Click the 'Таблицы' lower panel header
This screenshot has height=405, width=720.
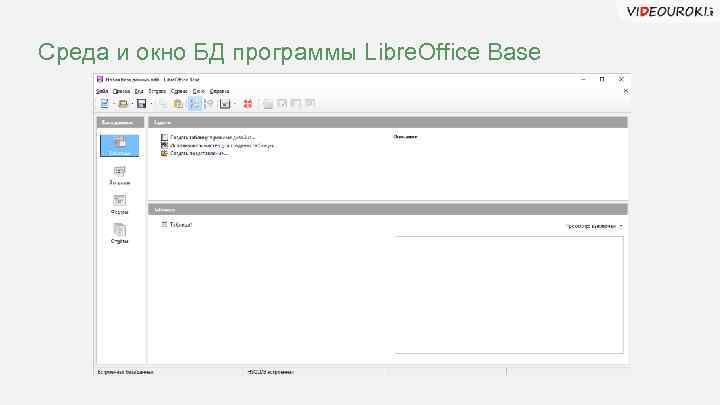click(x=388, y=209)
